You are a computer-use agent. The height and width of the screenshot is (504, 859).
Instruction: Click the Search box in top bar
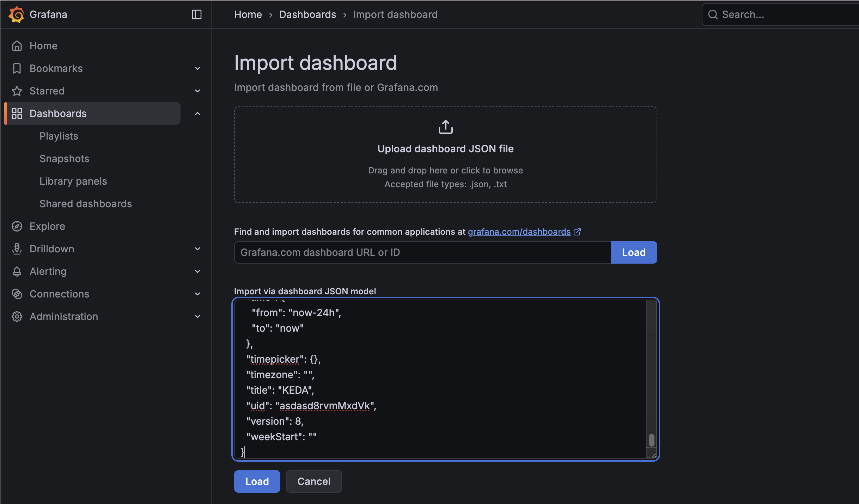[x=780, y=14]
